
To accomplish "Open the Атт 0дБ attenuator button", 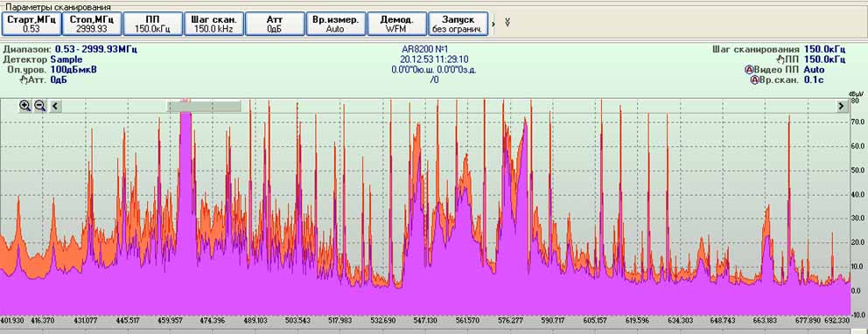I will (x=275, y=24).
